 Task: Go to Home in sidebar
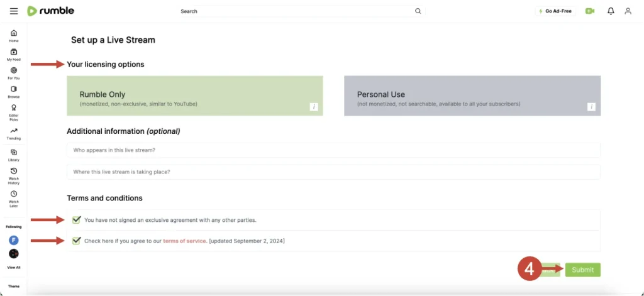(14, 36)
